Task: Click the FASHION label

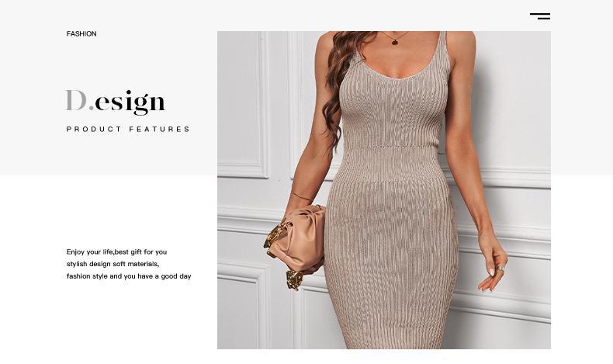Action: click(x=81, y=34)
